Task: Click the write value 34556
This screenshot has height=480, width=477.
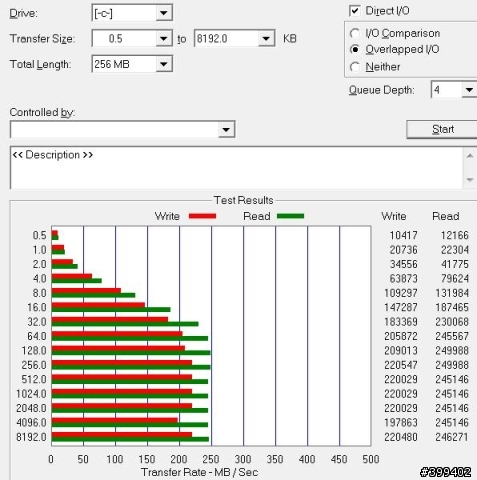Action: (403, 264)
